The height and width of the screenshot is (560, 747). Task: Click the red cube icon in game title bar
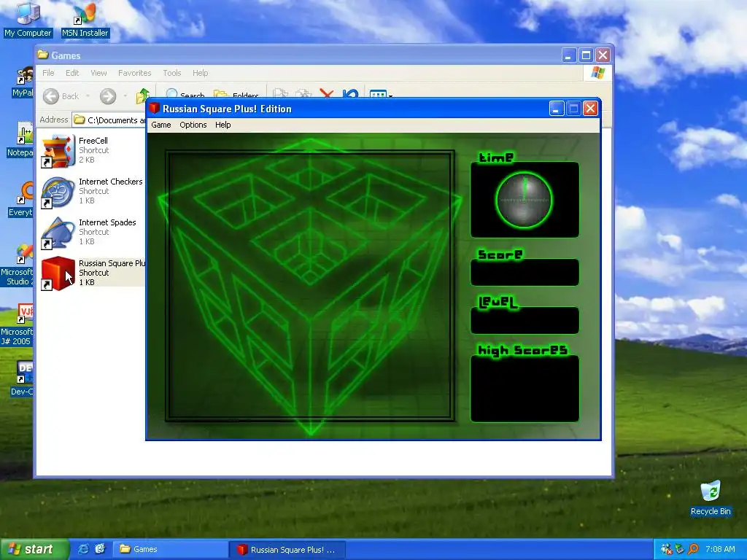click(x=154, y=108)
